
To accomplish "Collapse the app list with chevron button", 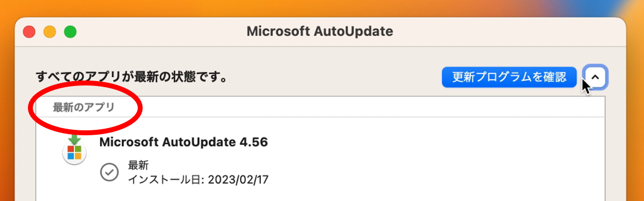I will 595,77.
